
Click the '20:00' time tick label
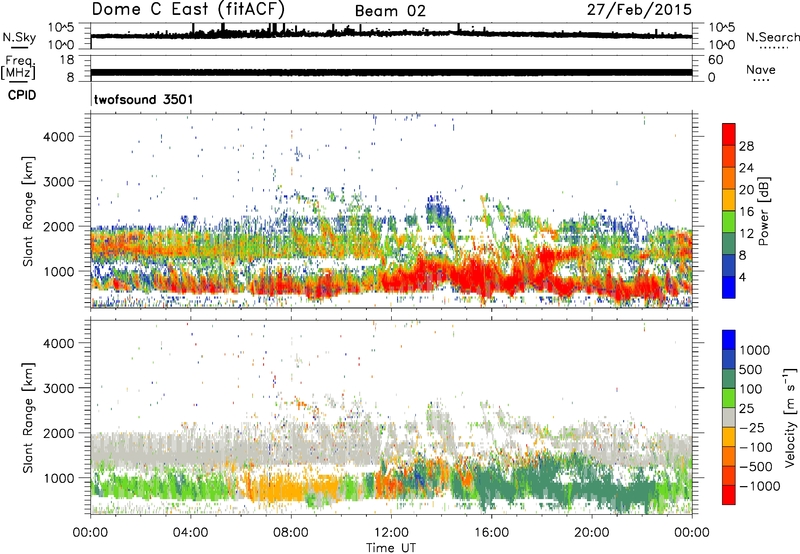[x=591, y=533]
